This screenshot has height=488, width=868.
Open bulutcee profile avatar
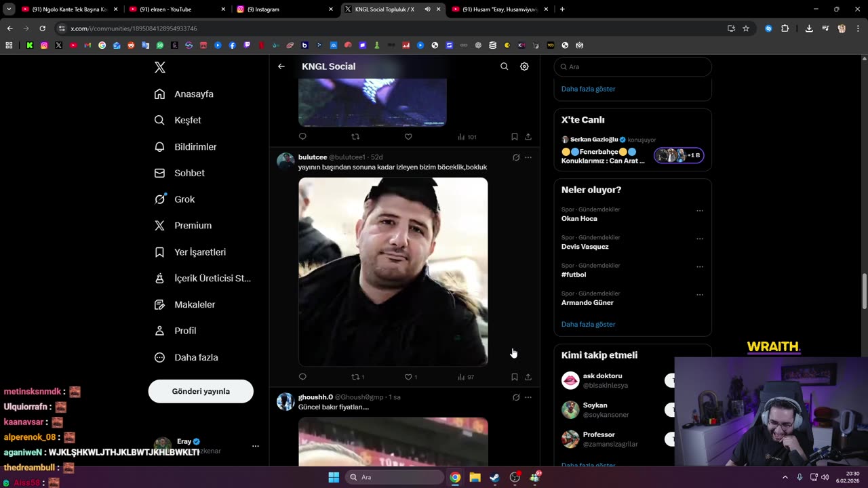point(285,161)
